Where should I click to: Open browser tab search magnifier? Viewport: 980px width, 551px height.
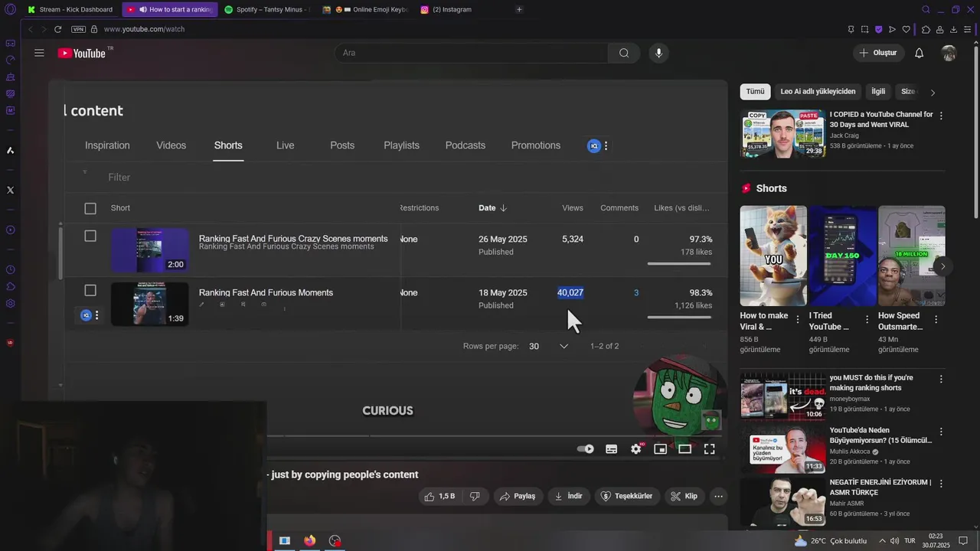point(926,9)
